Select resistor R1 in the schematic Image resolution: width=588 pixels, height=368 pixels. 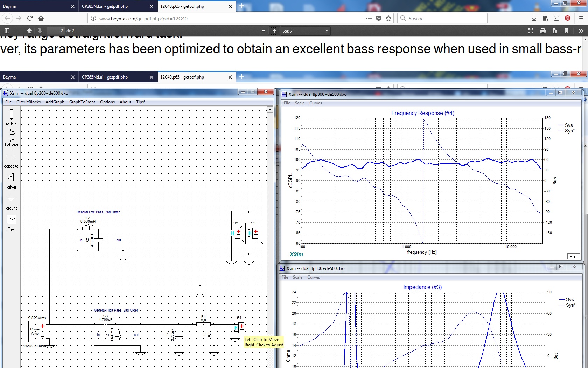tap(203, 324)
